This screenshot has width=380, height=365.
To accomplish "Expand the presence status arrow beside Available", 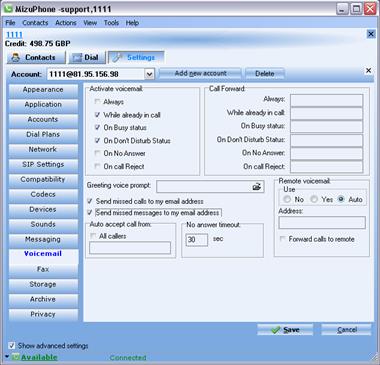I will click(7, 357).
